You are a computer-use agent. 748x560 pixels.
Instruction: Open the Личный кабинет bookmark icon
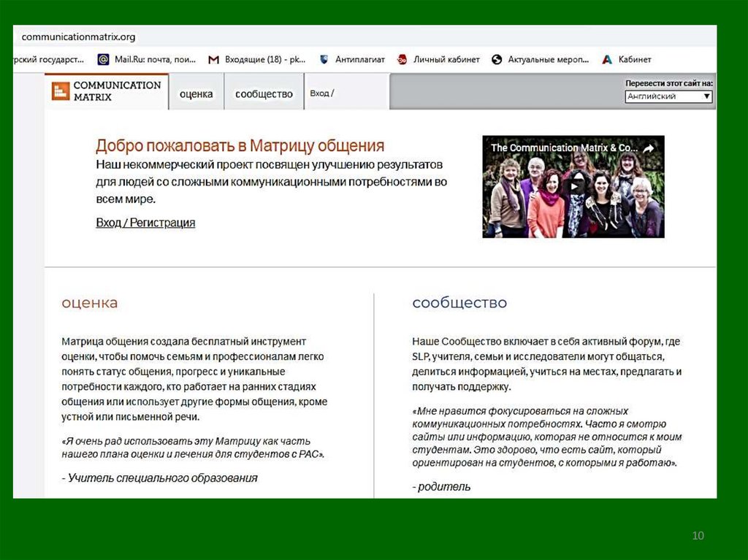[x=402, y=60]
